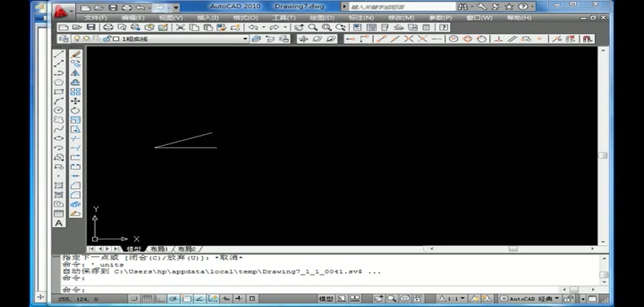
Task: Open undo history dropdown arrow in Standard toolbar
Action: (264, 28)
